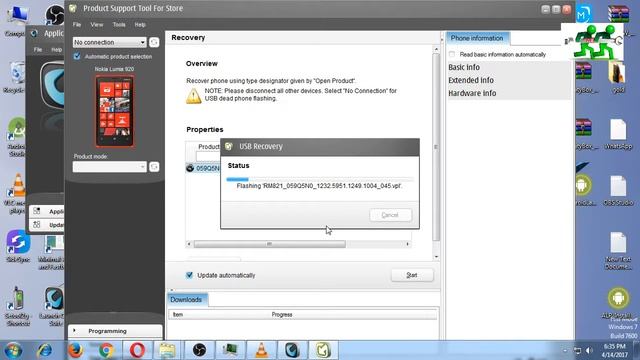This screenshot has height=360, width=640.
Task: Click the Start button
Action: [412, 275]
